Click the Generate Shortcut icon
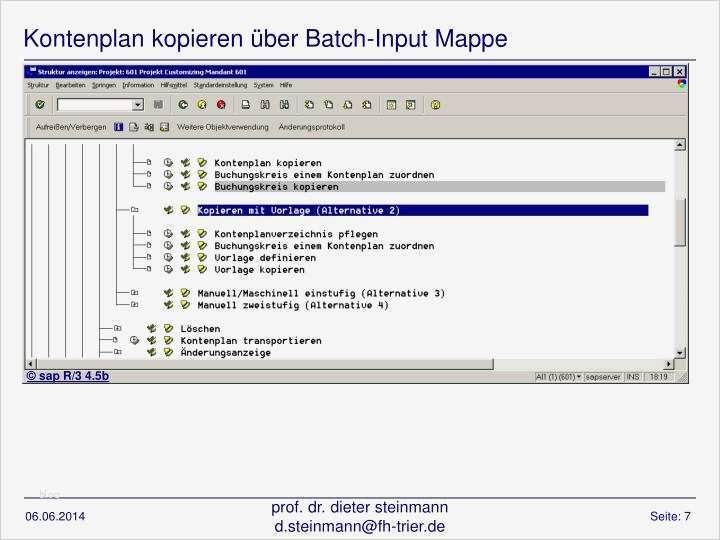 click(x=411, y=105)
